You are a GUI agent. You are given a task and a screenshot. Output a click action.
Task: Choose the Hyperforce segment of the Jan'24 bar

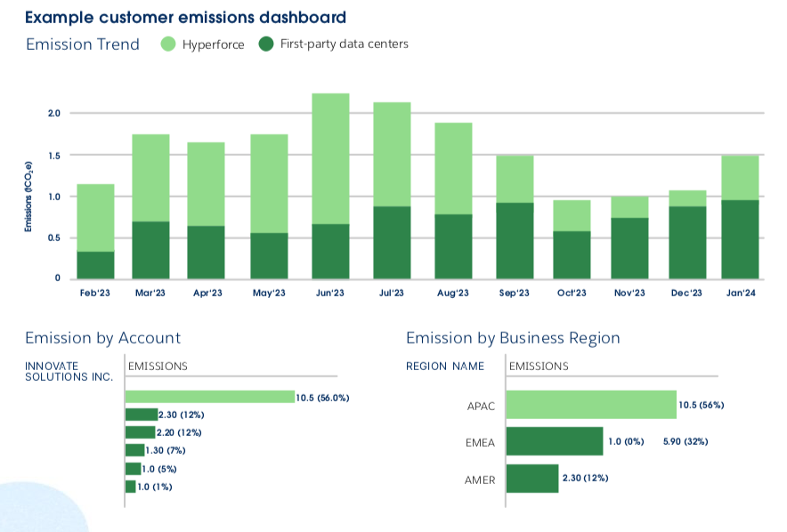point(741,178)
